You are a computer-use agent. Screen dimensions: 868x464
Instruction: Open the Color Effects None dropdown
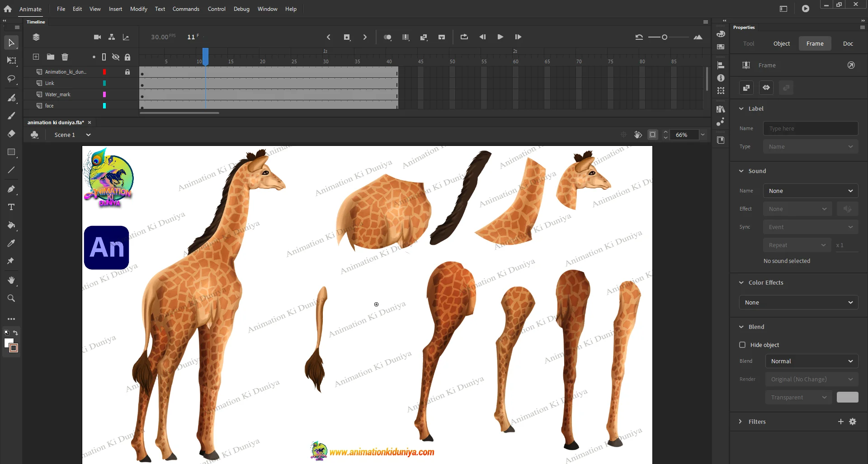[798, 302]
